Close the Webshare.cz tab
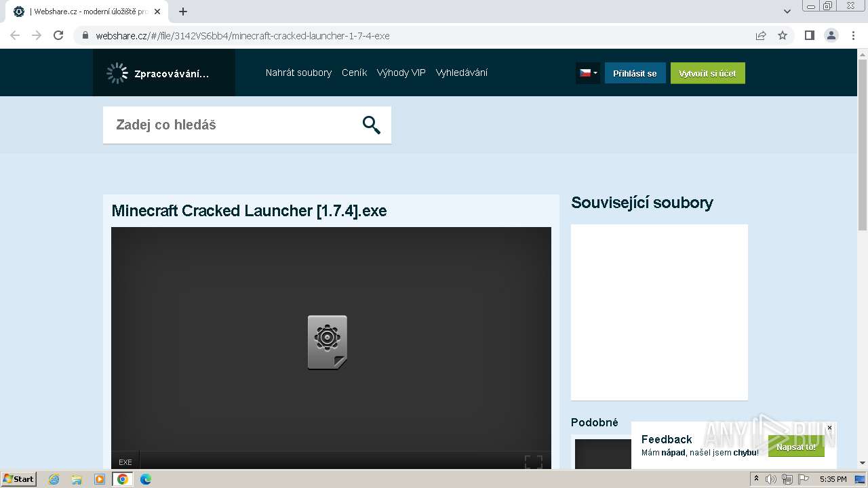Viewport: 868px width, 488px height. click(x=157, y=12)
